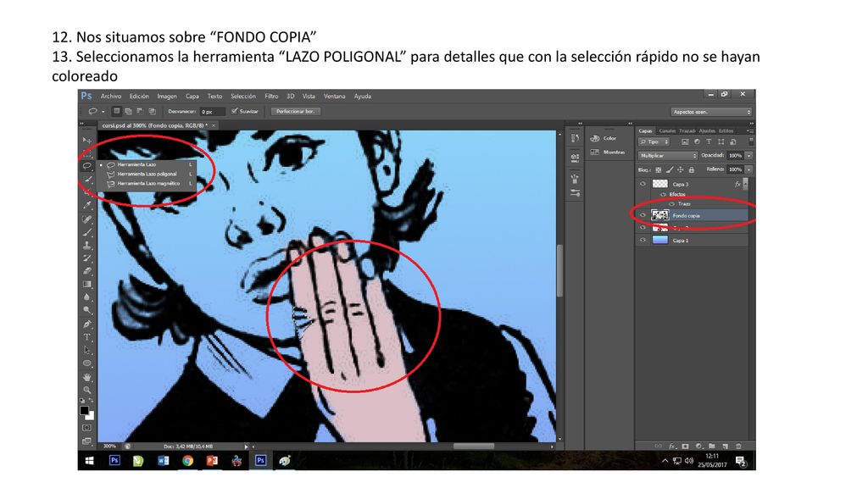Select the Brush tool
Image resolution: width=868 pixels, height=488 pixels.
coord(87,232)
